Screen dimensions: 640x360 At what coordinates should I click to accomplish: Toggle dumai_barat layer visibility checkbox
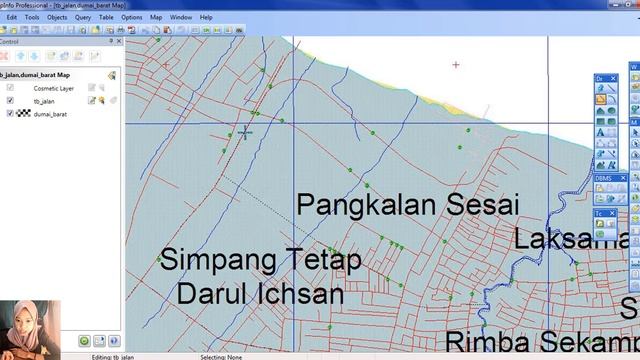(10, 113)
